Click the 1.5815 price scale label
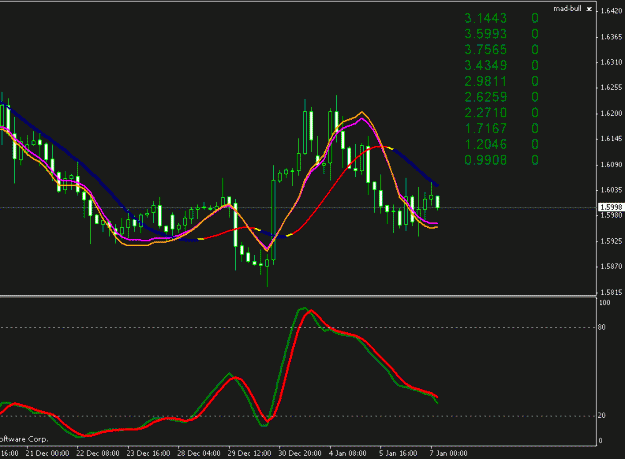625x459 pixels. 611,292
